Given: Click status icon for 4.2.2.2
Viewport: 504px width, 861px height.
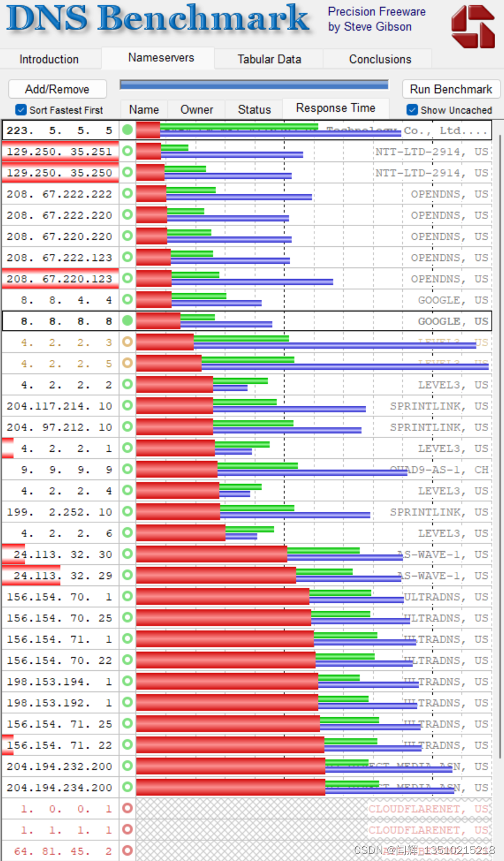Looking at the screenshot, I should pos(127,384).
